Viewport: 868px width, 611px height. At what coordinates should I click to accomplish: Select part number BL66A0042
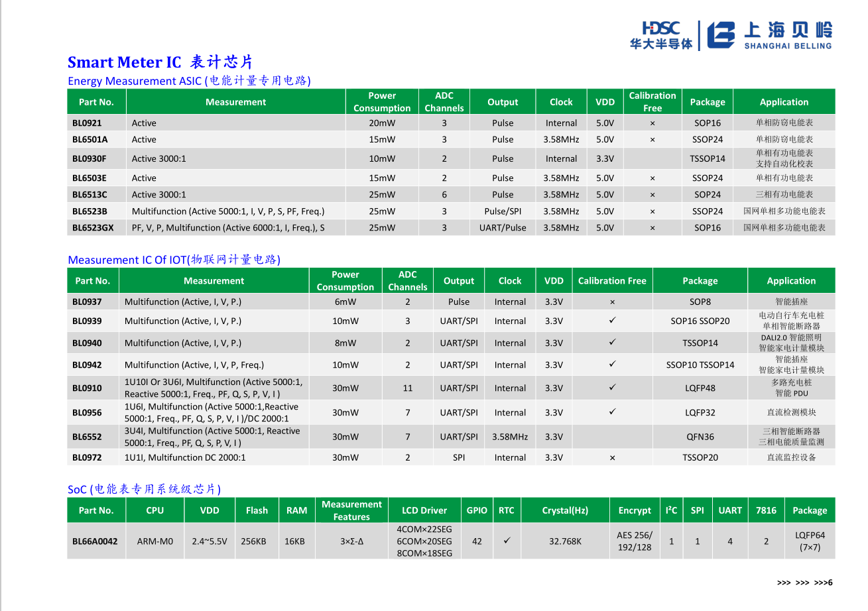pos(95,541)
